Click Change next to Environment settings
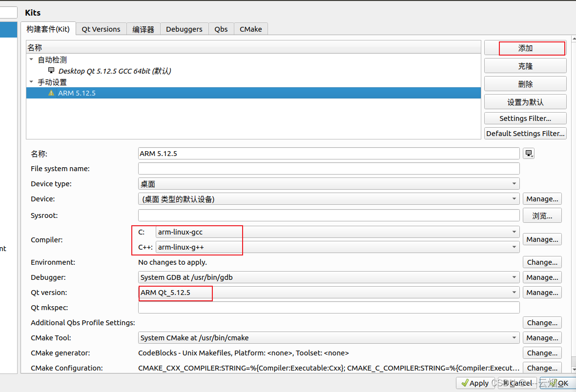This screenshot has height=392, width=576. (542, 262)
